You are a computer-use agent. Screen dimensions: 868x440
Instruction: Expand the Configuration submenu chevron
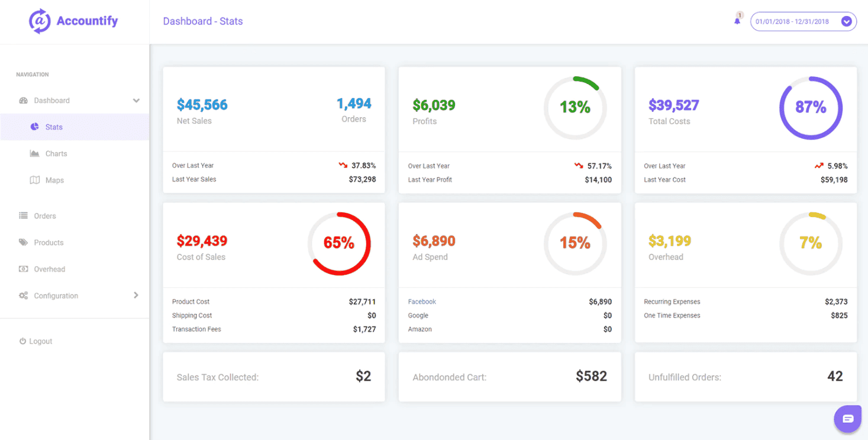(135, 295)
